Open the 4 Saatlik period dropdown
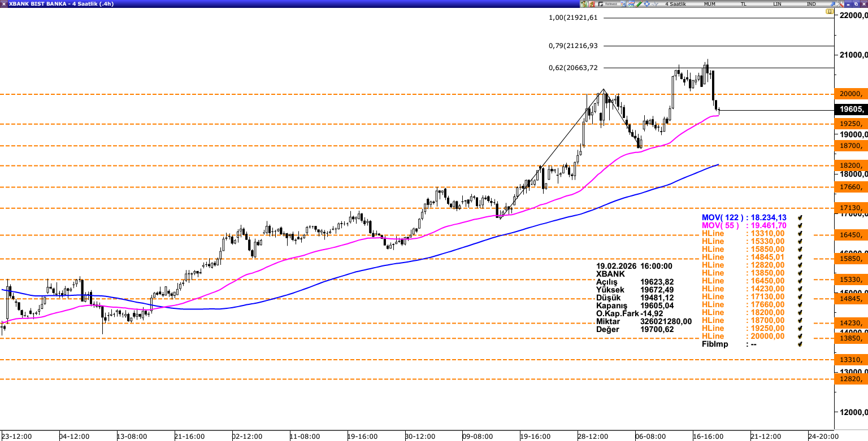The image size is (868, 441). 675,4
